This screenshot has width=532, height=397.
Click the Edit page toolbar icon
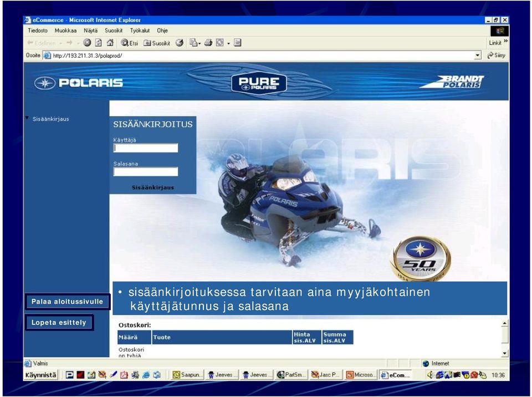coord(220,43)
